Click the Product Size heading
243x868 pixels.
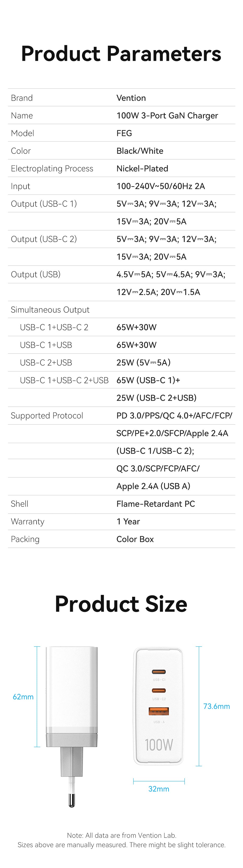point(121,604)
